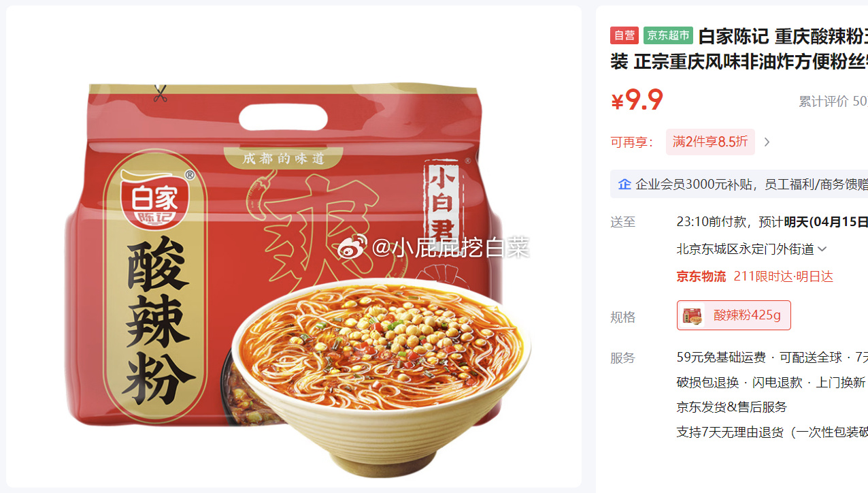Click the 59元免基础运费 service text
This screenshot has width=868, height=493.
click(x=721, y=357)
